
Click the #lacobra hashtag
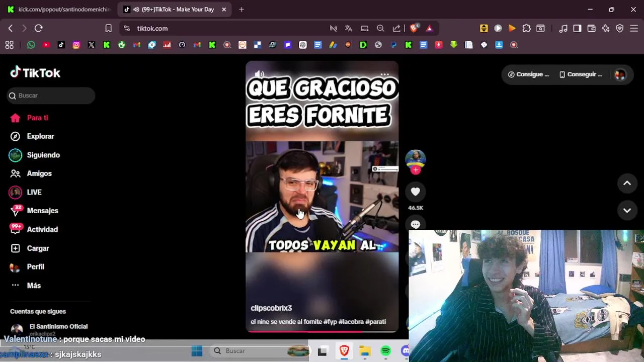tap(351, 322)
